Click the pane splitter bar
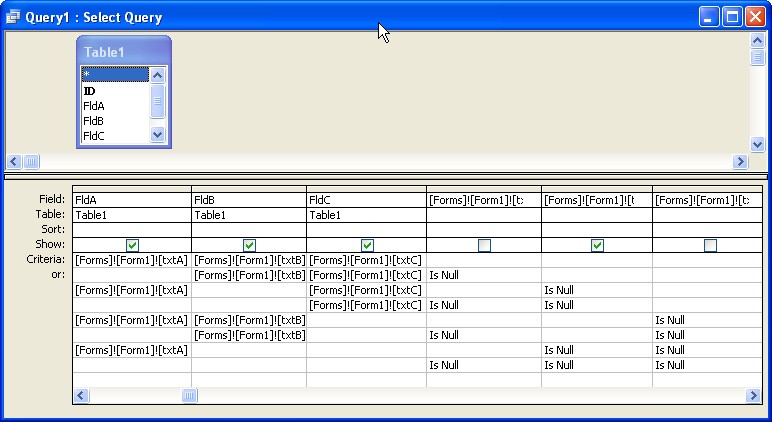Viewport: 772px width, 422px height. tap(386, 176)
